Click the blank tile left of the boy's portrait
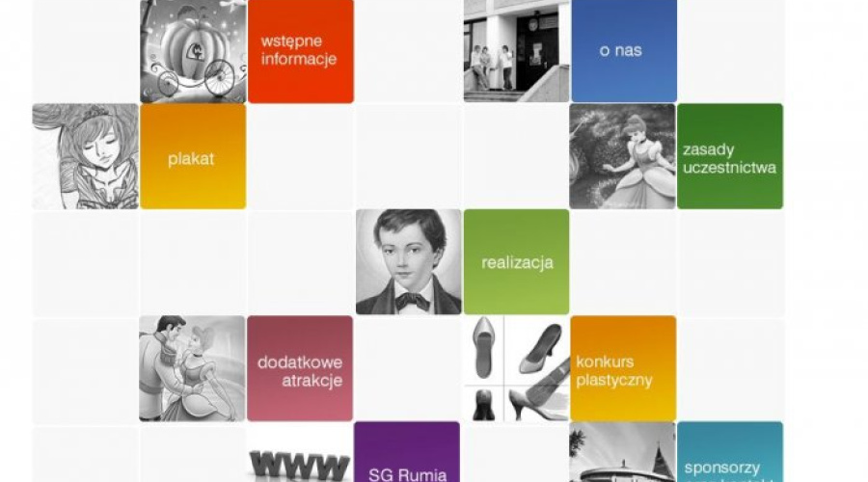Screen dimensions: 868x482 [x=301, y=263]
